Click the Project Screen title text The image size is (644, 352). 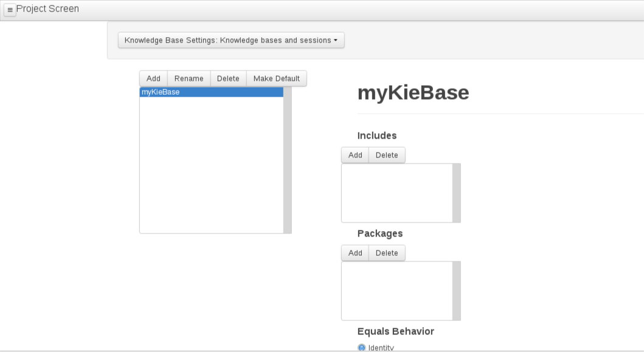[47, 9]
